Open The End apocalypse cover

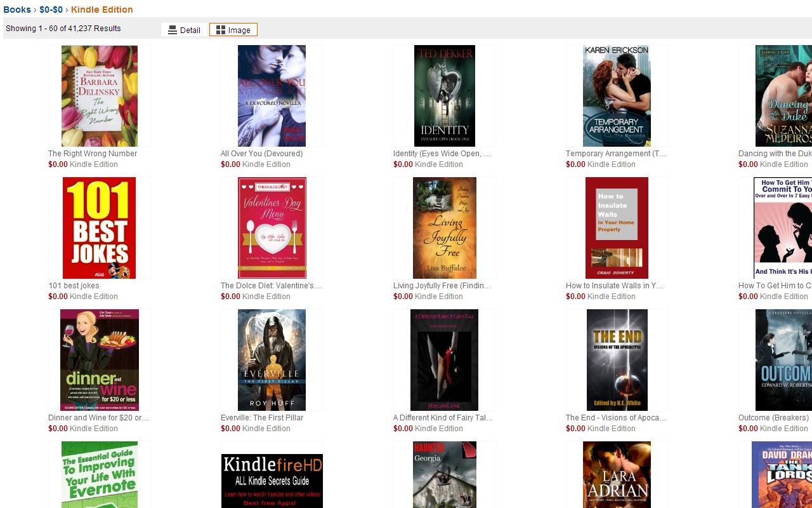point(617,360)
